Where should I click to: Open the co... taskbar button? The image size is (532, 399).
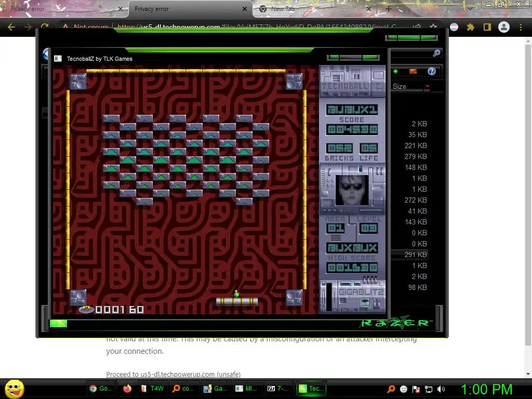click(183, 389)
